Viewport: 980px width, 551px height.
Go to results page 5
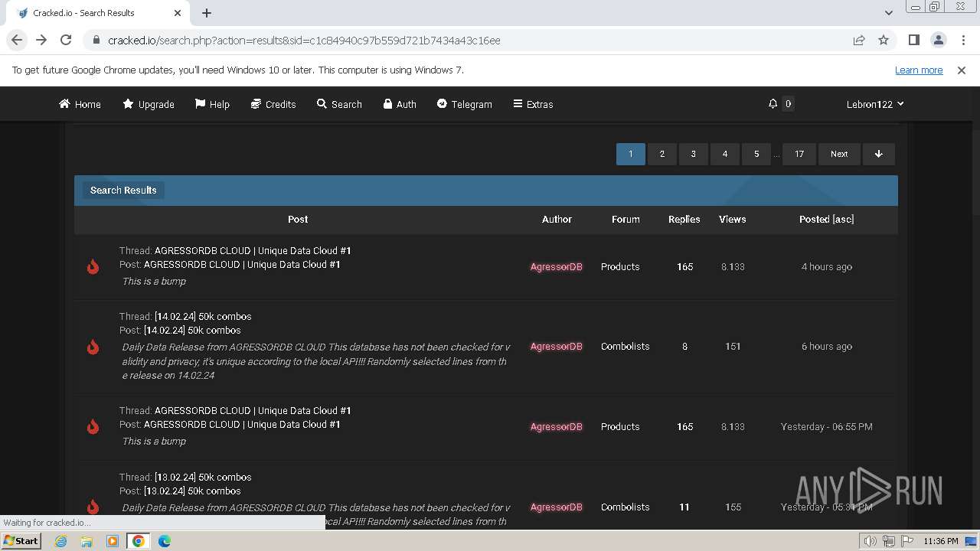(x=756, y=154)
